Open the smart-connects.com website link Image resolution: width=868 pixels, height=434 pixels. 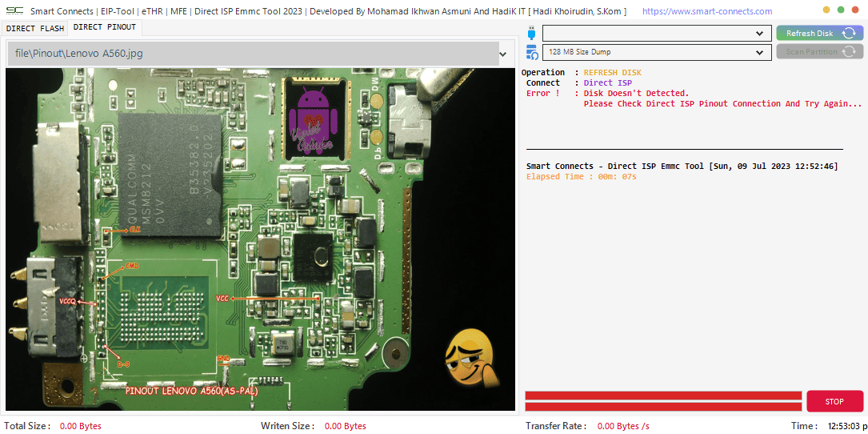click(706, 11)
